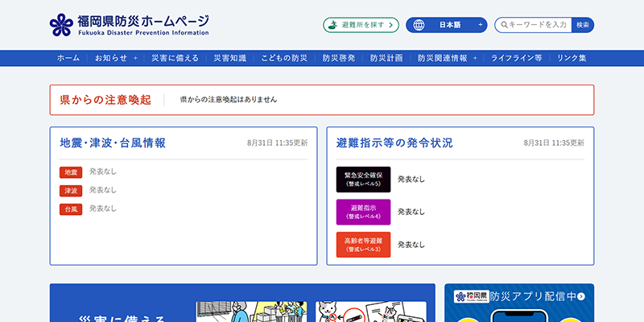Click the plus icon next to お知らせ

tap(135, 58)
